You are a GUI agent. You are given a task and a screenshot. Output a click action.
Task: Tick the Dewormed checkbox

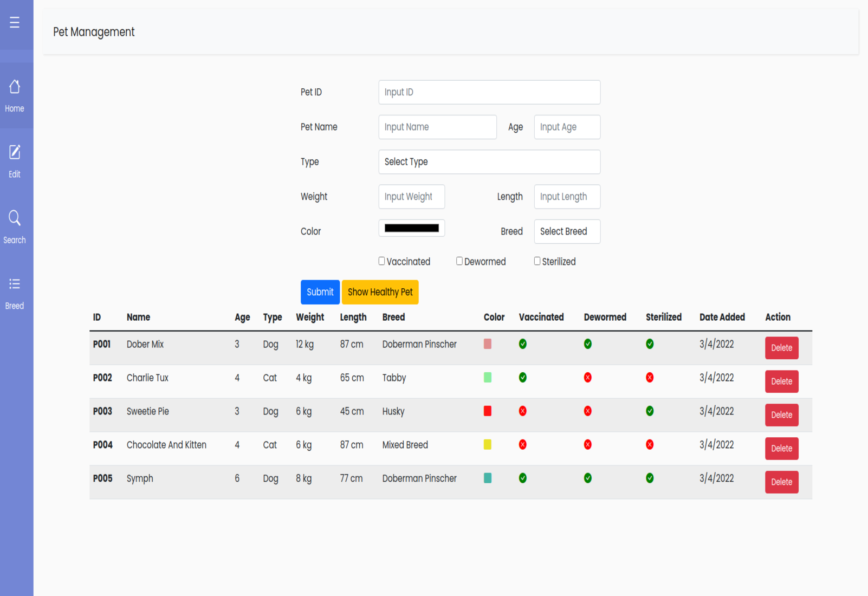459,261
